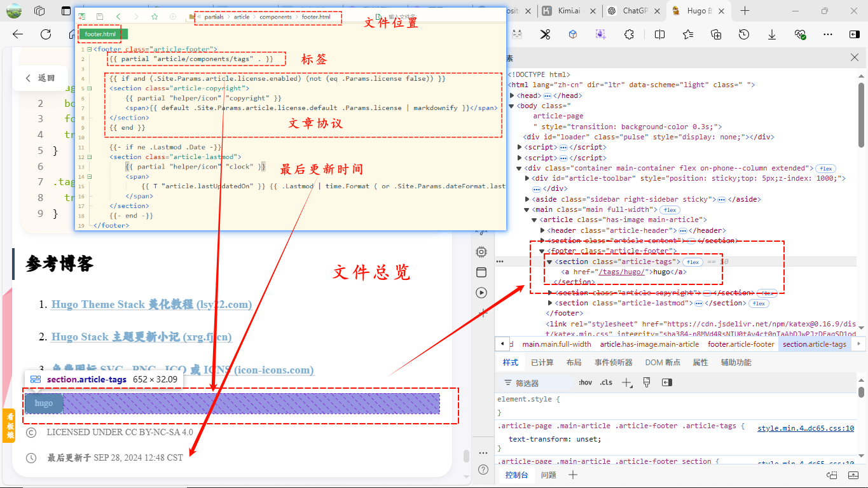Switch to the 已计算 tab
868x488 pixels.
542,362
